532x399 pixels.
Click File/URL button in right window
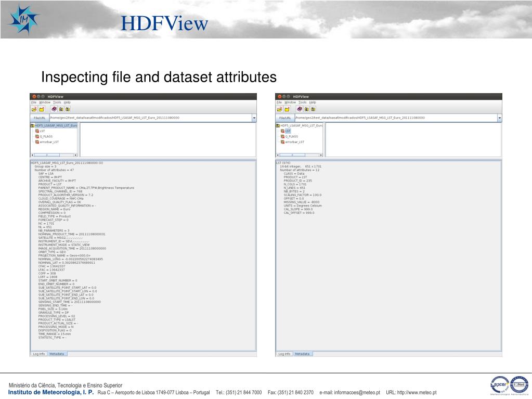click(285, 118)
